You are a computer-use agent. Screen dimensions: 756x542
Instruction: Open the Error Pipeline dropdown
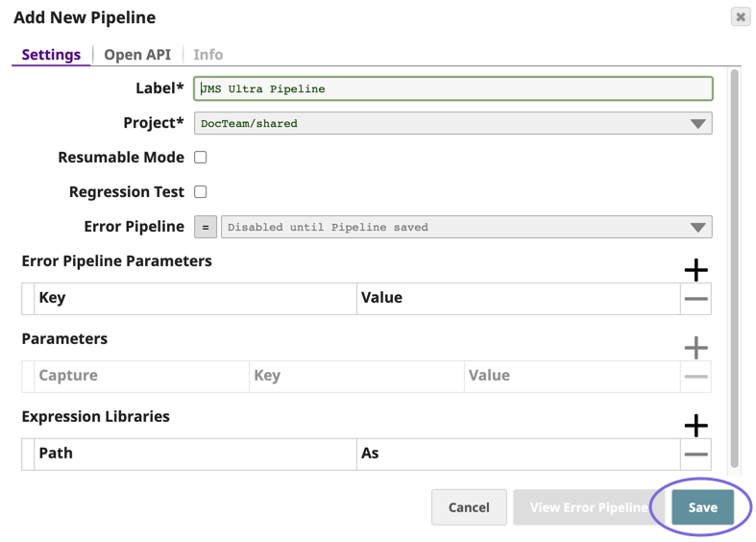coord(466,227)
